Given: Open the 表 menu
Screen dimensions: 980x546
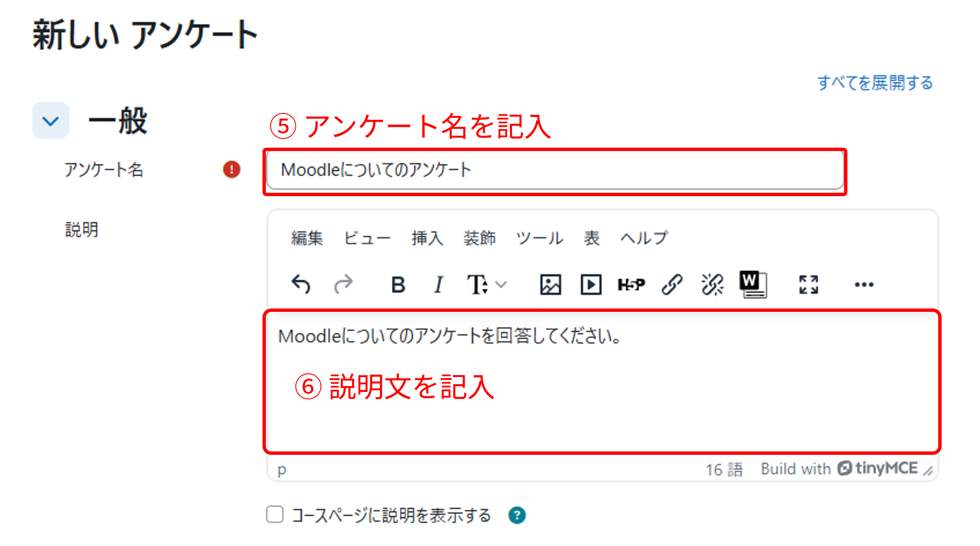Looking at the screenshot, I should tap(592, 238).
